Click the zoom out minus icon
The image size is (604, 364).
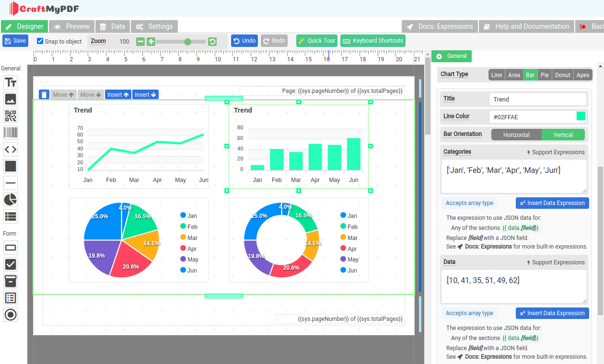point(140,42)
